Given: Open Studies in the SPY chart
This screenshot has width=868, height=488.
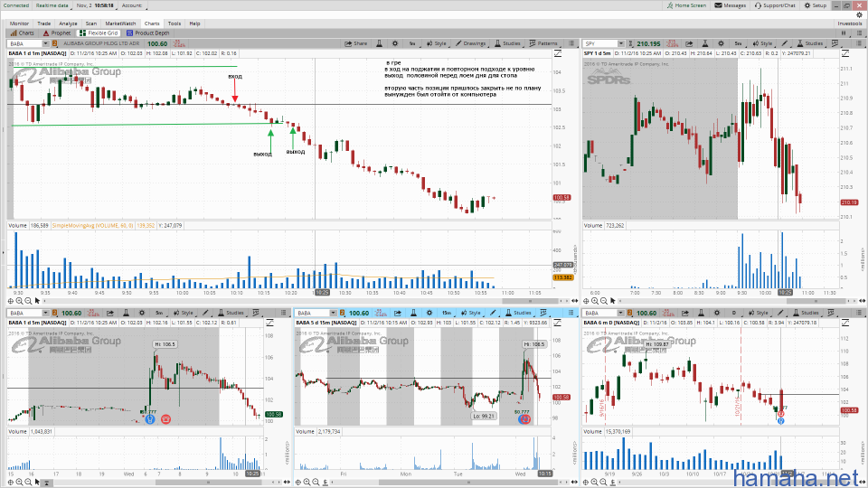Looking at the screenshot, I should tap(810, 43).
